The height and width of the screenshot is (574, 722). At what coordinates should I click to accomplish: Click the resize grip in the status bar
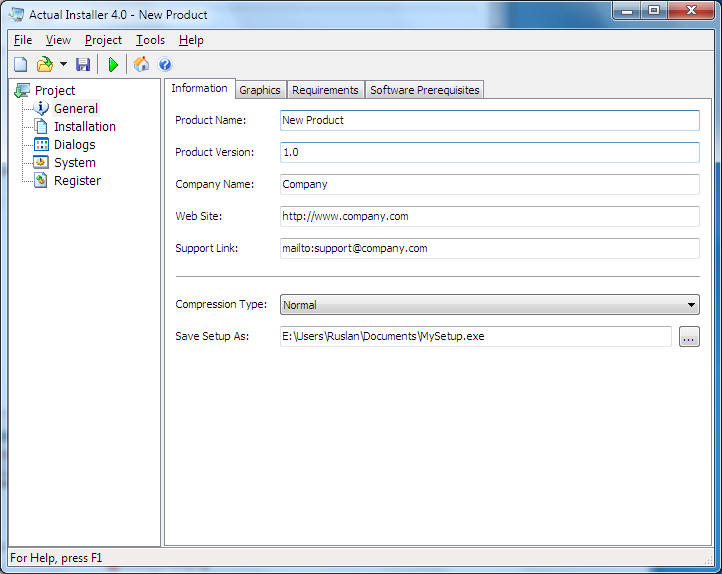[x=708, y=560]
